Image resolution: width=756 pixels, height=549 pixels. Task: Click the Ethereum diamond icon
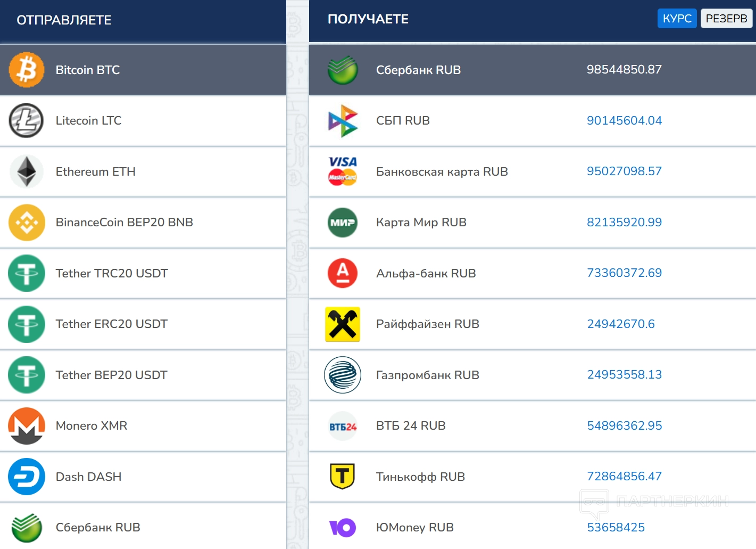click(27, 171)
